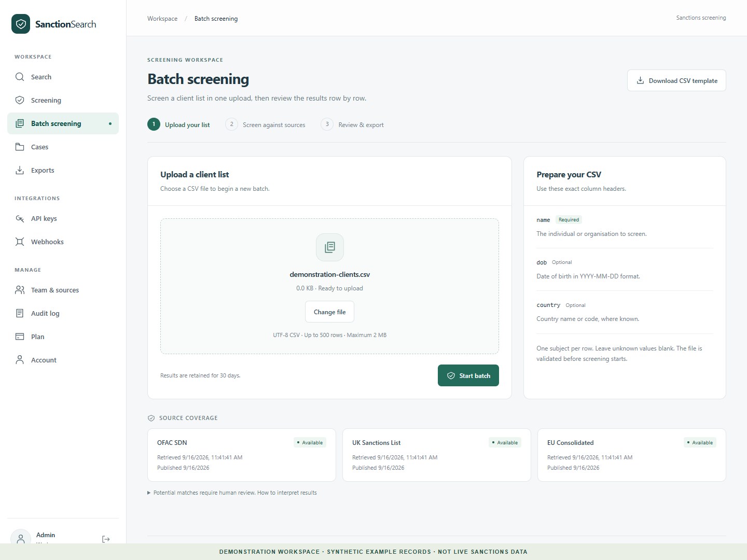
Task: Click the API keys key icon
Action: [x=20, y=218]
